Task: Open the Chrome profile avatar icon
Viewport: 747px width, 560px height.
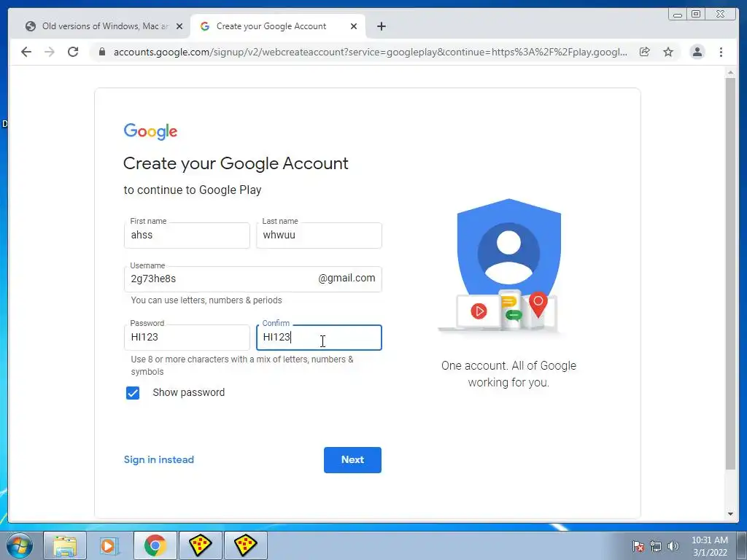Action: pos(697,52)
